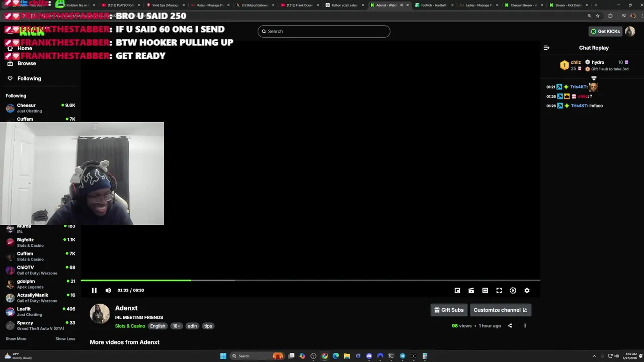Enable picture-in-picture mode
The image size is (644, 362).
pos(457,291)
